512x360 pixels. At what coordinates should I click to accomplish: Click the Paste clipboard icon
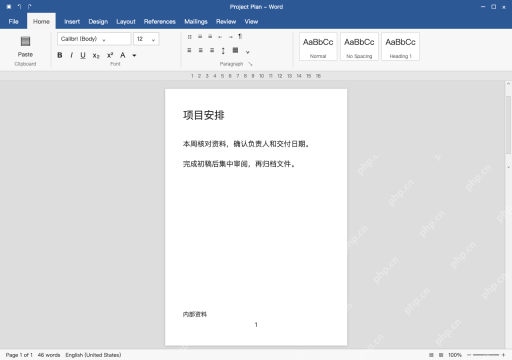[25, 41]
